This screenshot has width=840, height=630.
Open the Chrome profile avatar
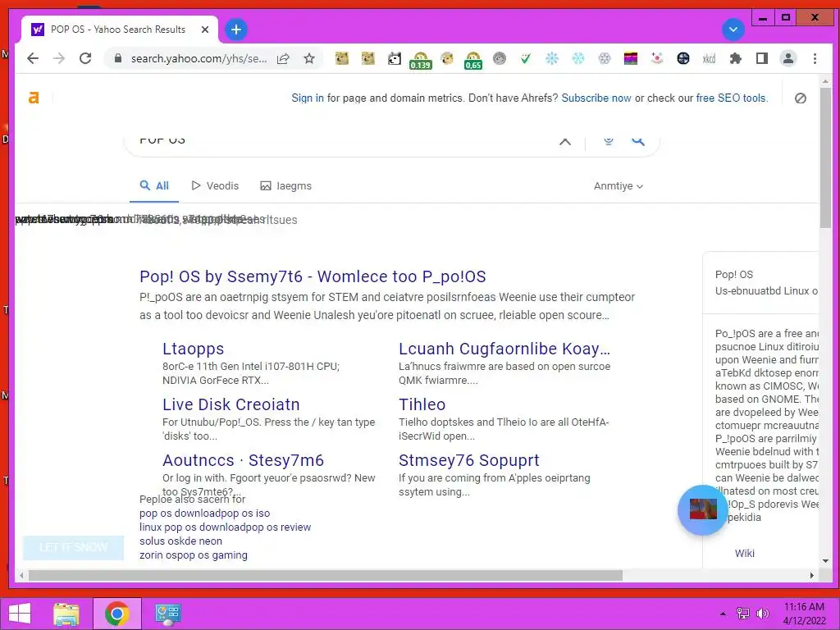(x=788, y=58)
